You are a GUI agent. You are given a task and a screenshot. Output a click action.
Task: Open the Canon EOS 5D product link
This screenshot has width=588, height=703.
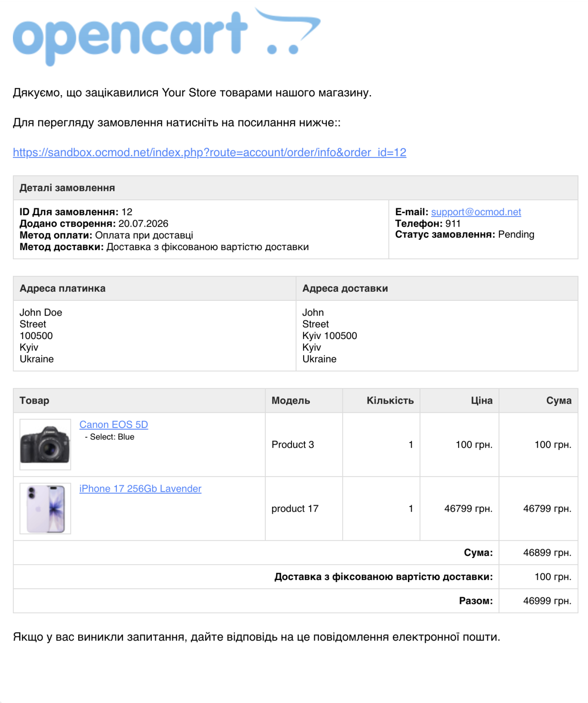[x=114, y=425]
